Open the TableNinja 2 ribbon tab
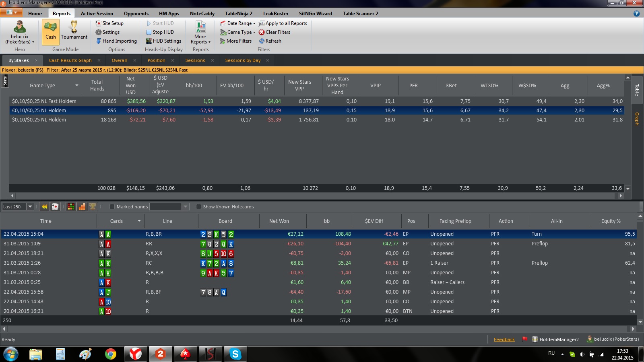The width and height of the screenshot is (644, 362). click(239, 13)
